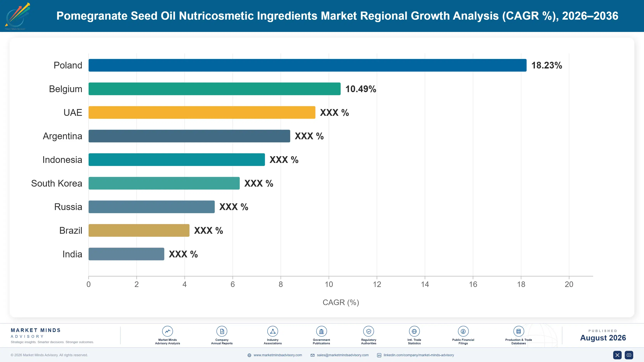
Task: Click the Russia bar
Action: click(x=152, y=207)
